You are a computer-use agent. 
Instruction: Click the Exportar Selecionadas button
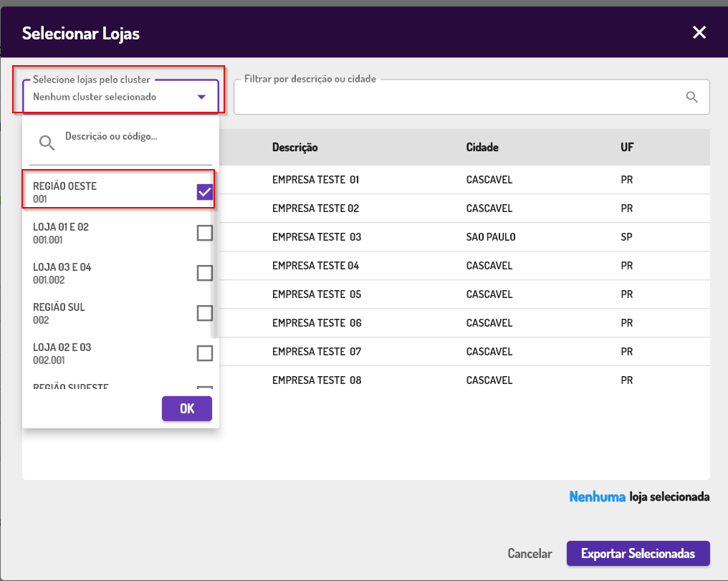pos(638,554)
